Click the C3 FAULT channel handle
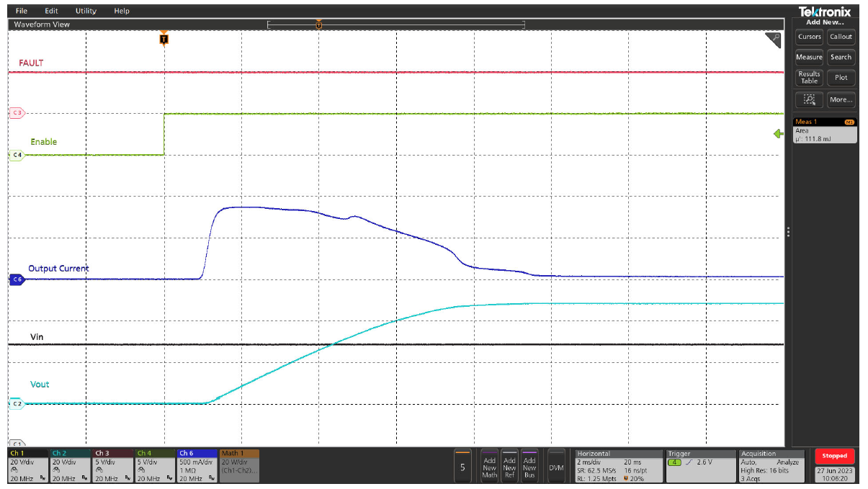The image size is (868, 489). [x=16, y=113]
